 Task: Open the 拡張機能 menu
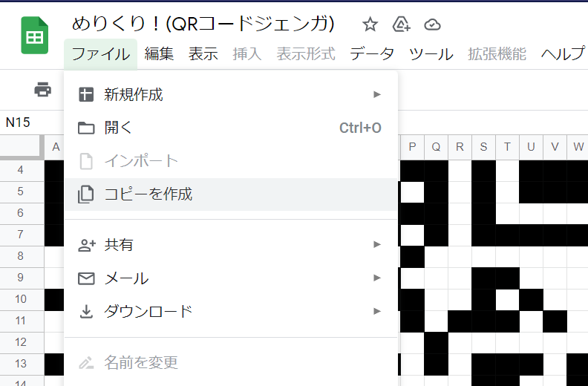tap(497, 54)
